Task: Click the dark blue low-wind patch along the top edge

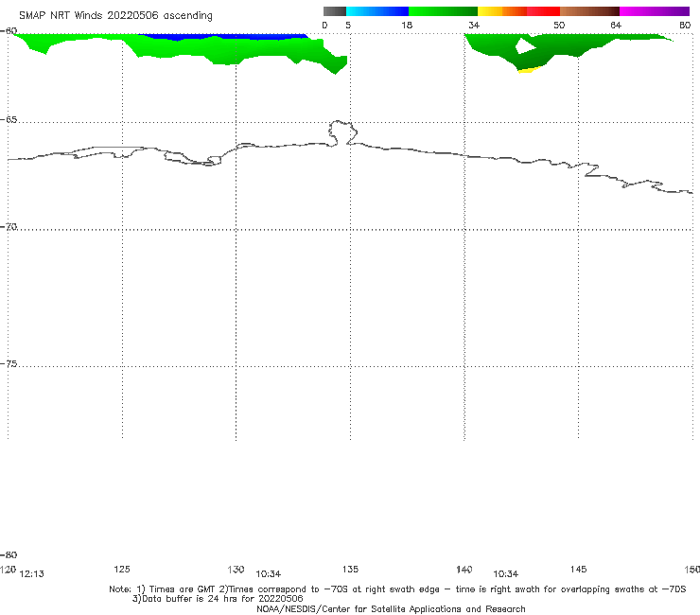Action: coord(223,37)
